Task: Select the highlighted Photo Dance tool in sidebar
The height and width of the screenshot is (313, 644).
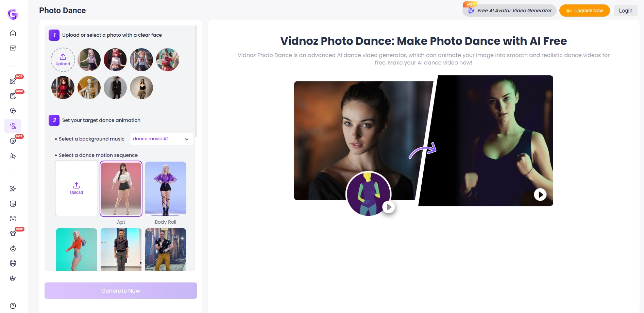Action: point(13,126)
